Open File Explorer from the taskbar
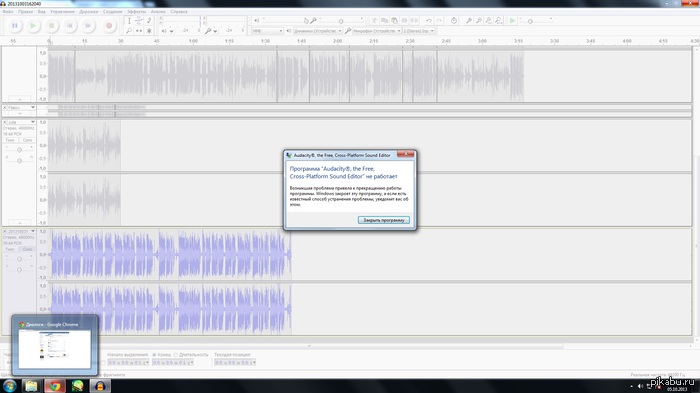700x393 pixels. point(31,386)
